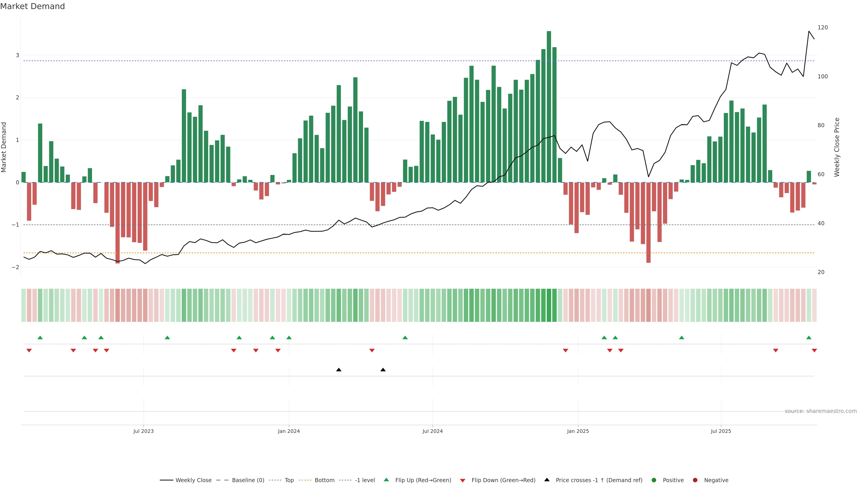
Task: Click the black Price crosses -1 legend triangle
Action: tap(547, 480)
